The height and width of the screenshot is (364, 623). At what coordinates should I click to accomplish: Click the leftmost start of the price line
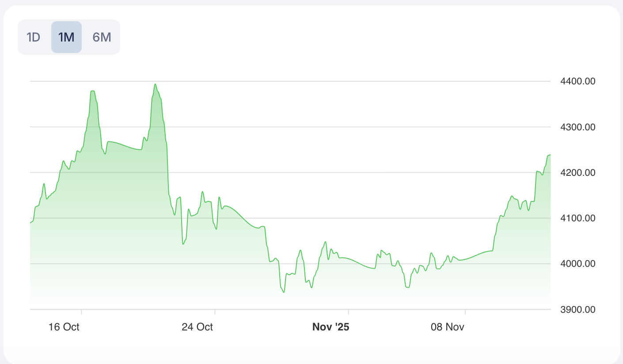point(30,223)
